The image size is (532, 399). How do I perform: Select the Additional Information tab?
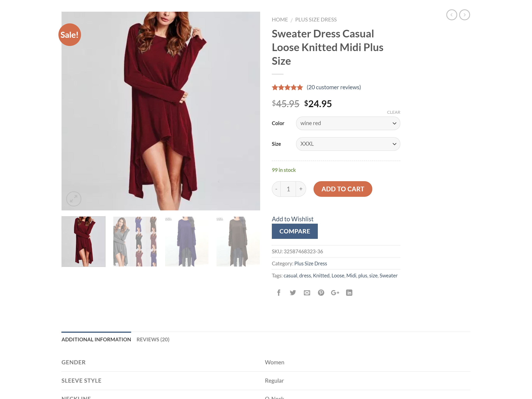pyautogui.click(x=96, y=339)
